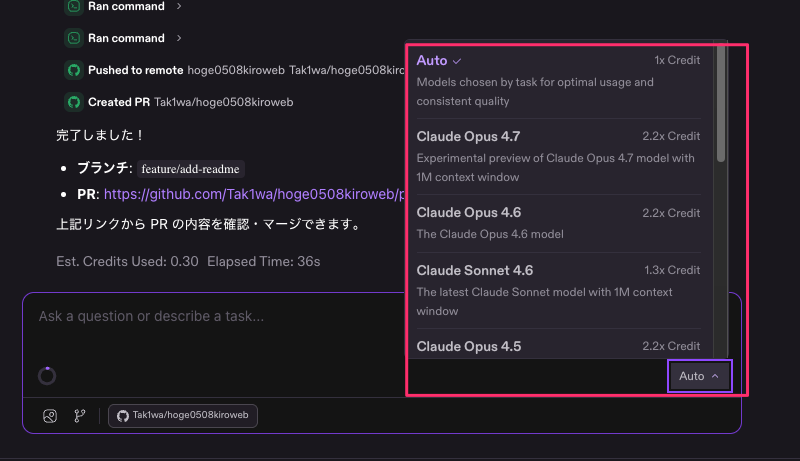Open the GitHub pull request link
Screen dimensions: 800x461
pos(254,194)
